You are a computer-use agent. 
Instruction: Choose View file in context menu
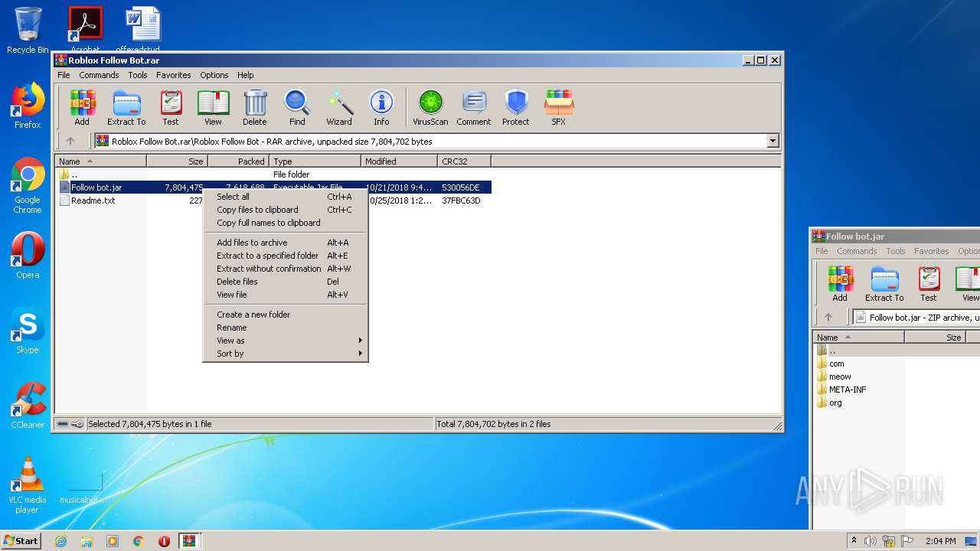pos(285,295)
